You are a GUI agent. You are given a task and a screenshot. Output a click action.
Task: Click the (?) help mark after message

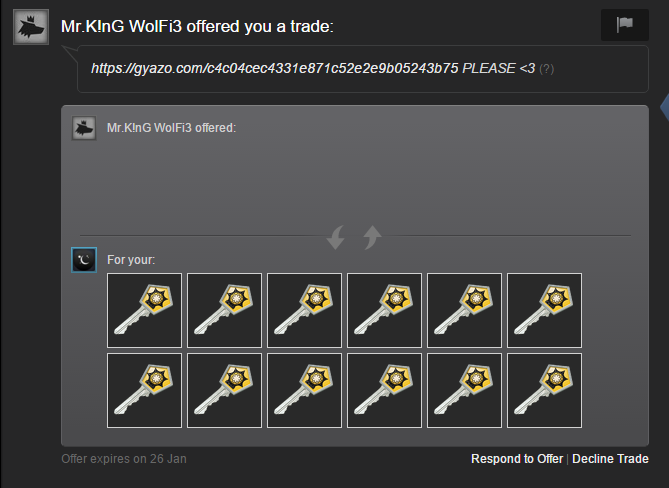pos(547,69)
